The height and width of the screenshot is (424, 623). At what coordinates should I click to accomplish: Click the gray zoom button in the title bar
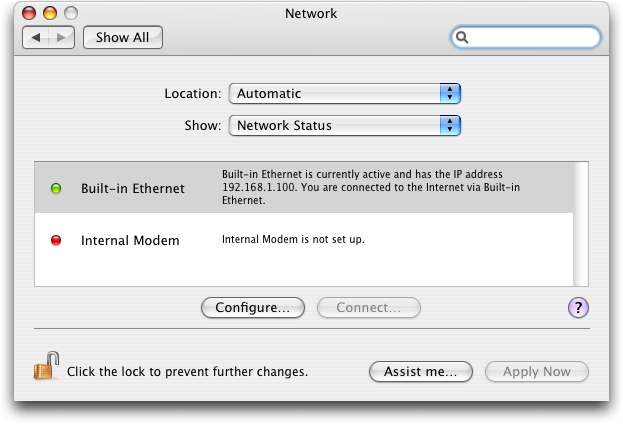pyautogui.click(x=71, y=13)
